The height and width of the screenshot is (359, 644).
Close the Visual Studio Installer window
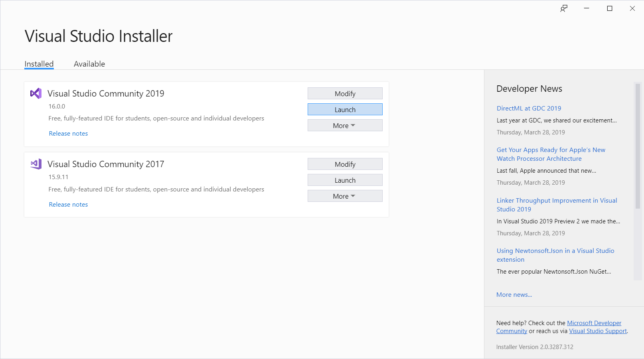click(x=632, y=8)
